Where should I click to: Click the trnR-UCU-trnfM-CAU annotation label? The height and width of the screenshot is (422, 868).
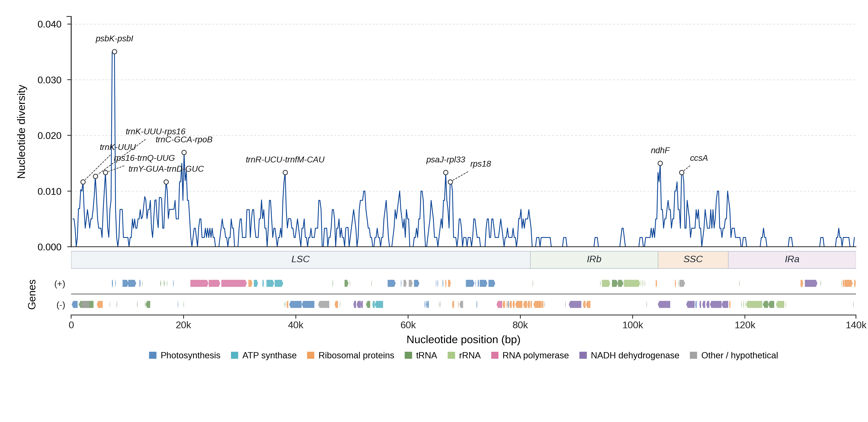285,160
